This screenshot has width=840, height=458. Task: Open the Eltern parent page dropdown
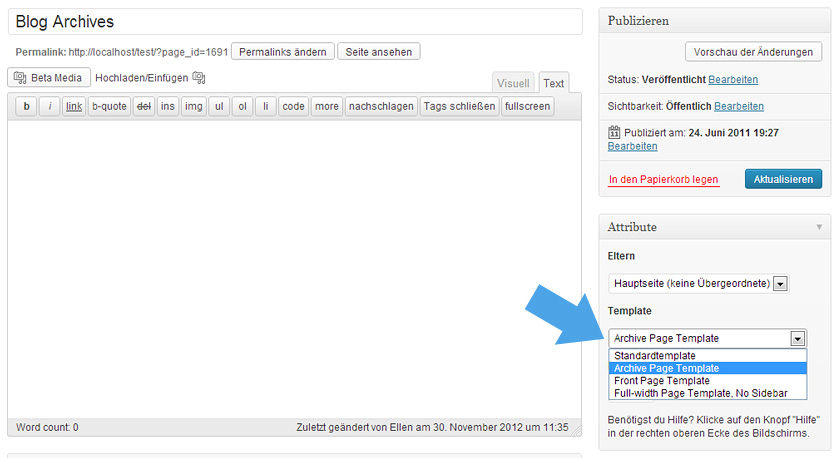pyautogui.click(x=698, y=283)
